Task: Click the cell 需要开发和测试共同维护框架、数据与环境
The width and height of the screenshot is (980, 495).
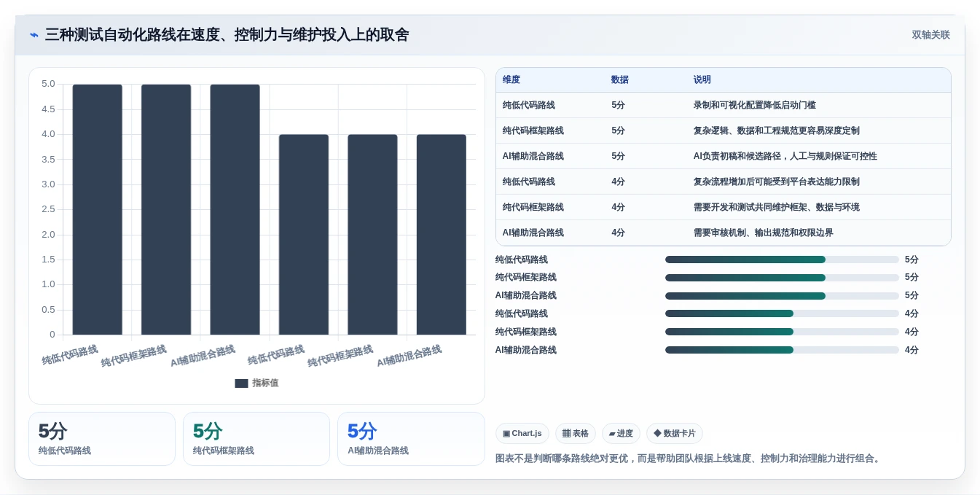Action: pyautogui.click(x=777, y=208)
